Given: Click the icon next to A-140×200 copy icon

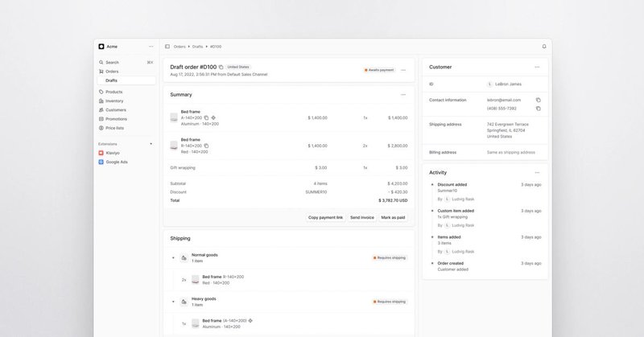Looking at the screenshot, I should [x=213, y=117].
